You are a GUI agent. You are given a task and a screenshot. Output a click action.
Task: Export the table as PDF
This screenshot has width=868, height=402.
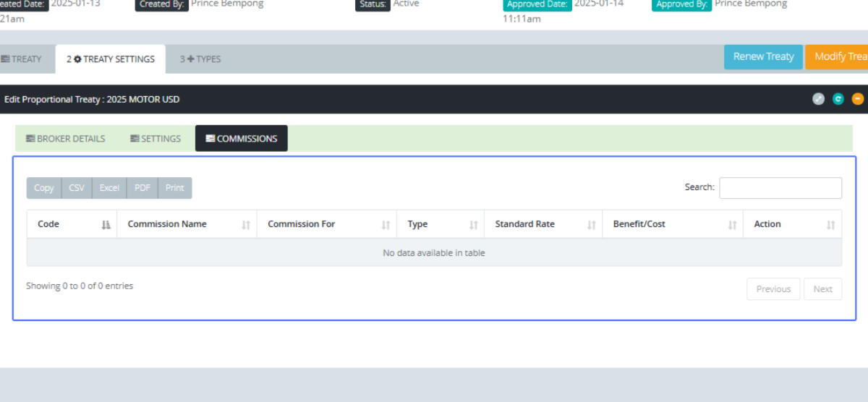point(142,188)
